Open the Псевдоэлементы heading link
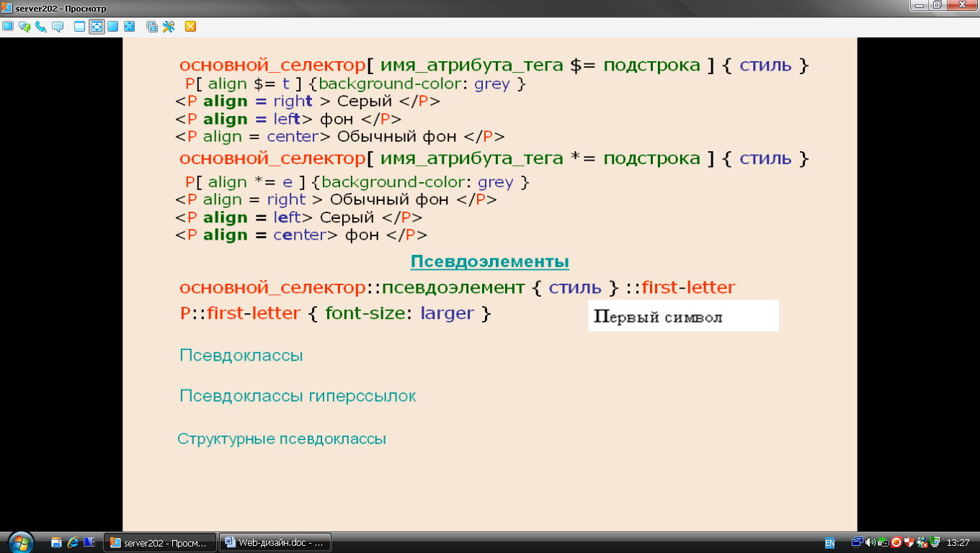This screenshot has height=553, width=980. (x=490, y=261)
